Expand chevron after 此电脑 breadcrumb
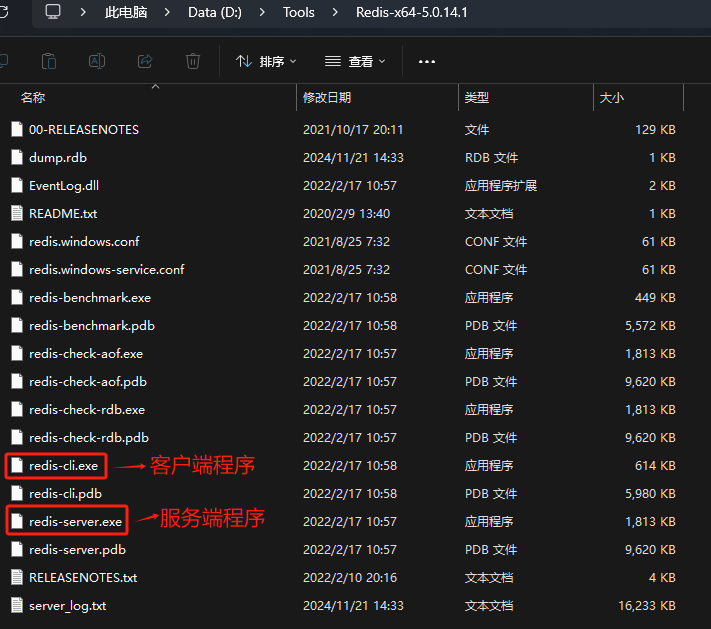This screenshot has width=711, height=629. [167, 12]
